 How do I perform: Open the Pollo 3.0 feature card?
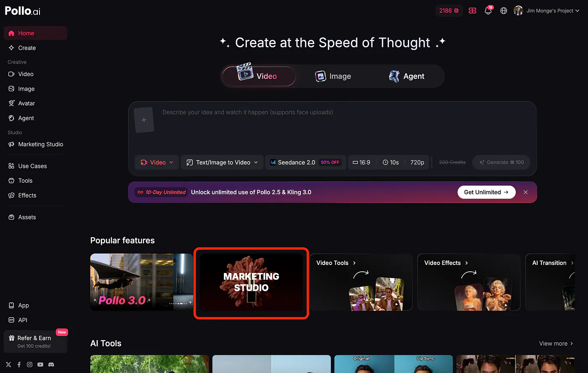click(x=142, y=282)
